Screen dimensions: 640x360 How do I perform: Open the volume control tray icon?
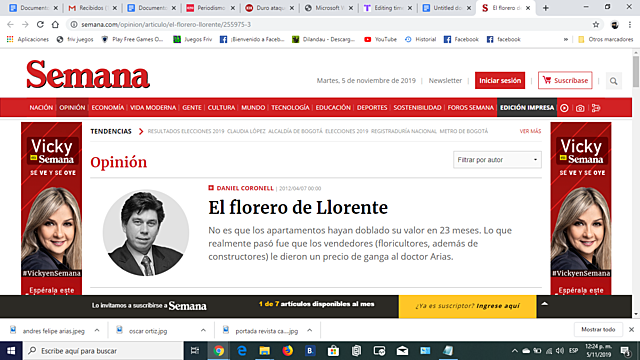[x=560, y=351]
